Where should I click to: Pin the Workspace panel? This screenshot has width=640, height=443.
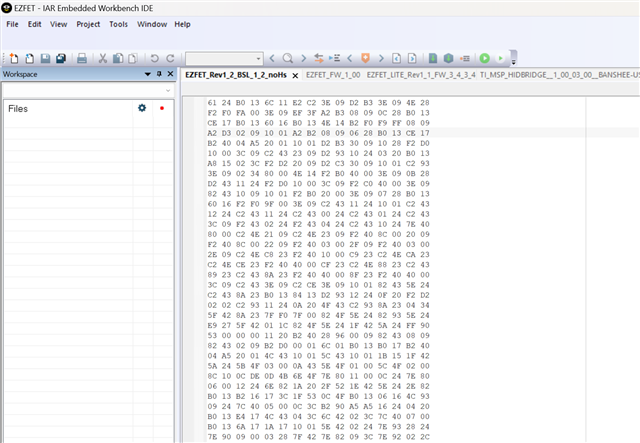click(159, 74)
